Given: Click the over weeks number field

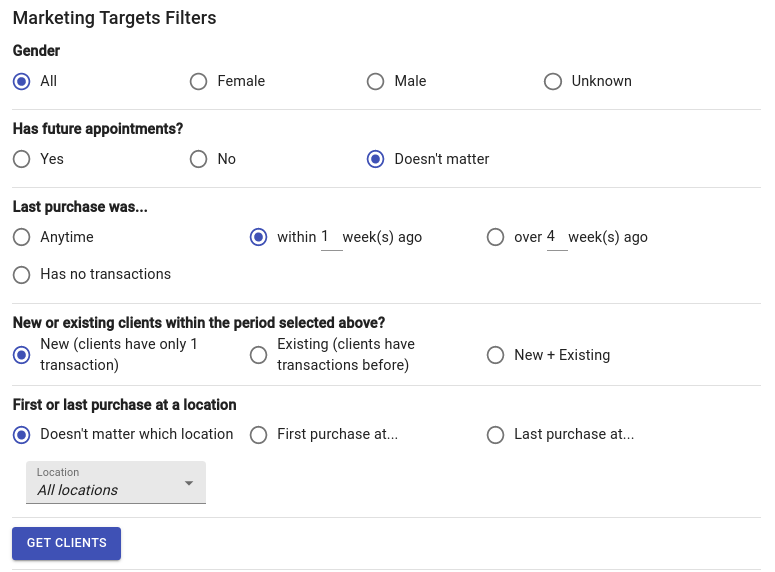Looking at the screenshot, I should (557, 237).
